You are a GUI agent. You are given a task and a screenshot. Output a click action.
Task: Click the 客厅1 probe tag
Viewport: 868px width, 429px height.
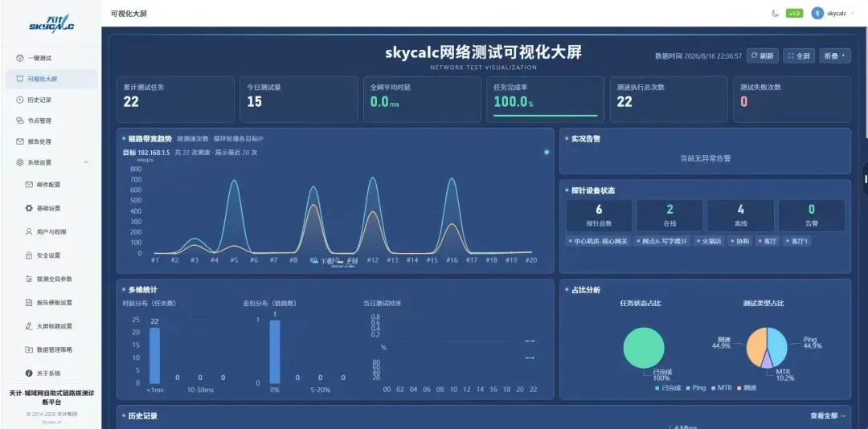click(x=798, y=241)
